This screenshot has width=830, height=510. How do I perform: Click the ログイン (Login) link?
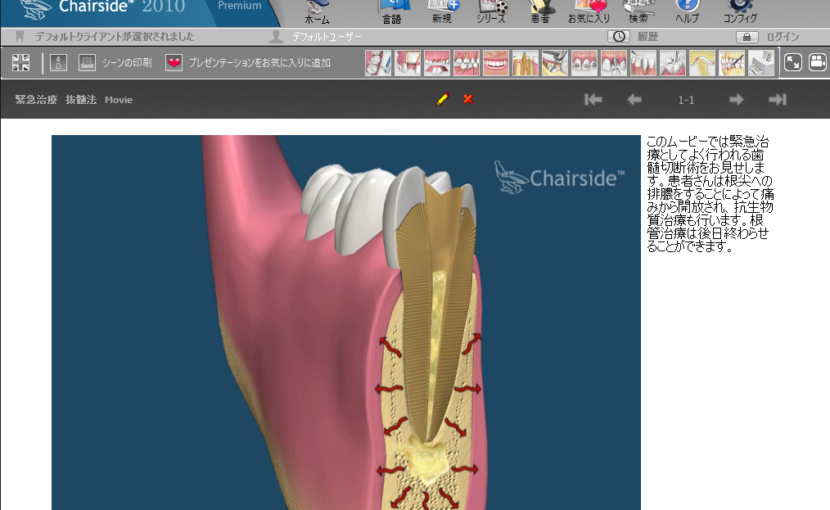(x=782, y=37)
